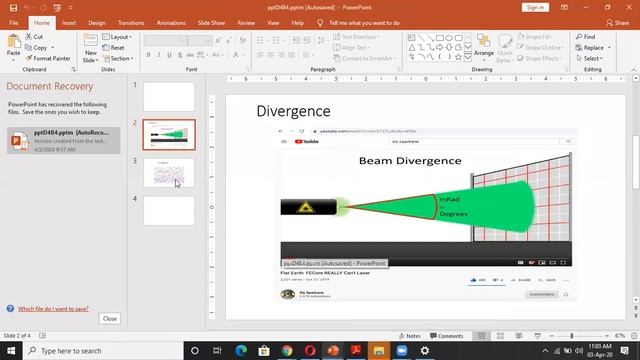Switch to the Insert tab
The image size is (640, 360).
(x=69, y=23)
